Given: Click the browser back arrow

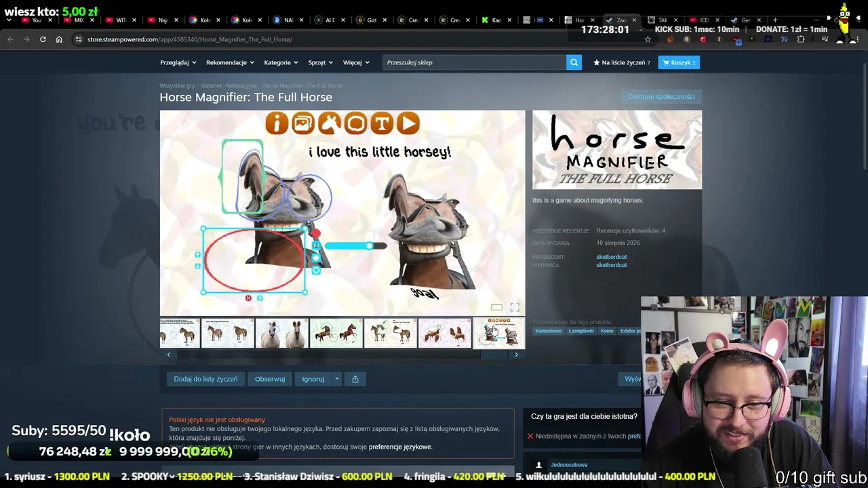Looking at the screenshot, I should (10, 39).
